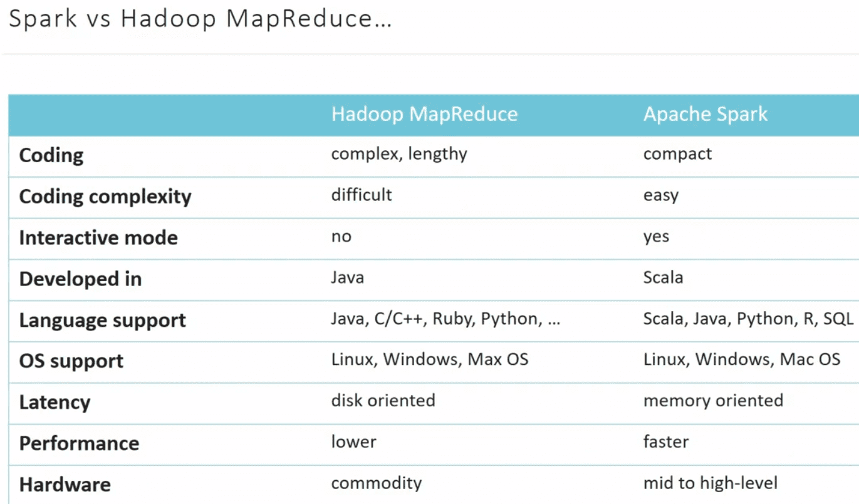Click the 'Java, C/C++, Ruby, Python, …' cell
859x504 pixels.
point(445,319)
